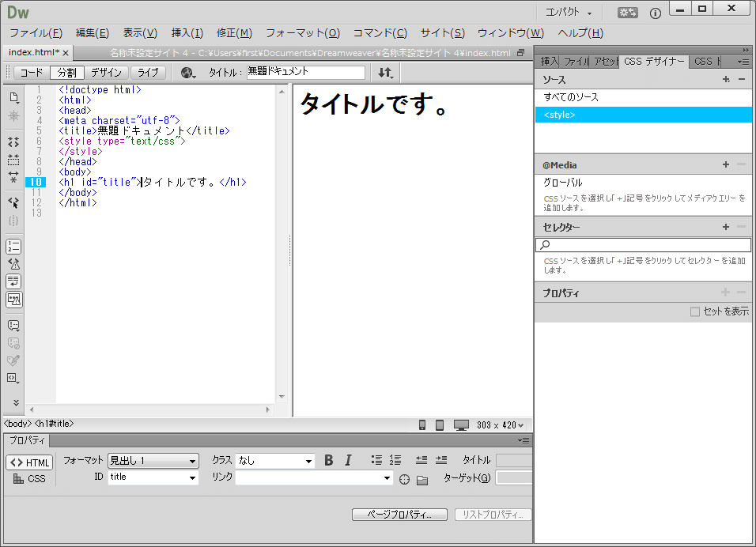
Task: Click the selector search field
Action: pyautogui.click(x=643, y=246)
